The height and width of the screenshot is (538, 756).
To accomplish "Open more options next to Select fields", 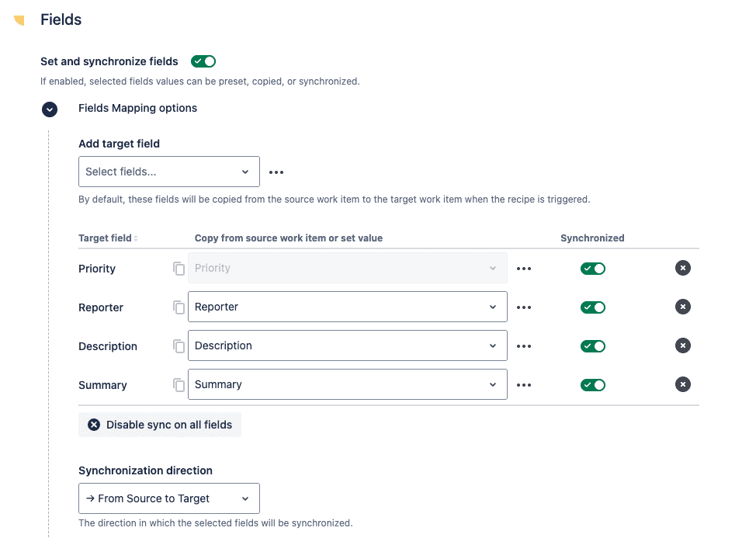I will click(277, 172).
